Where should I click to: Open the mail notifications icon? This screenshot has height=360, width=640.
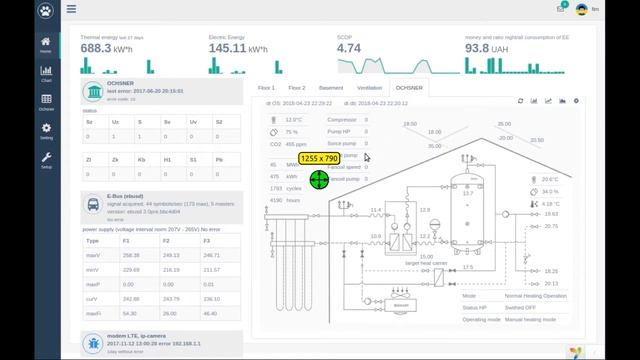coord(561,9)
